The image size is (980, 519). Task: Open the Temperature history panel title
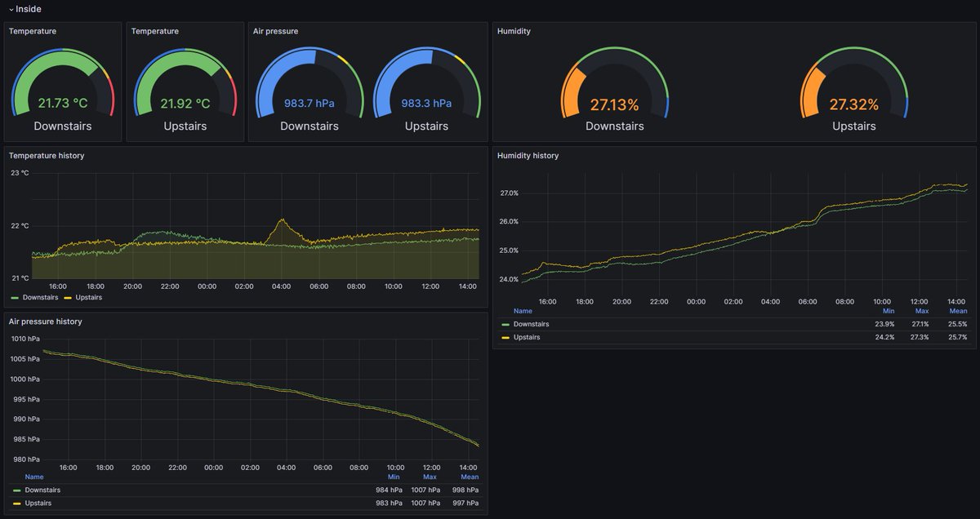click(47, 155)
